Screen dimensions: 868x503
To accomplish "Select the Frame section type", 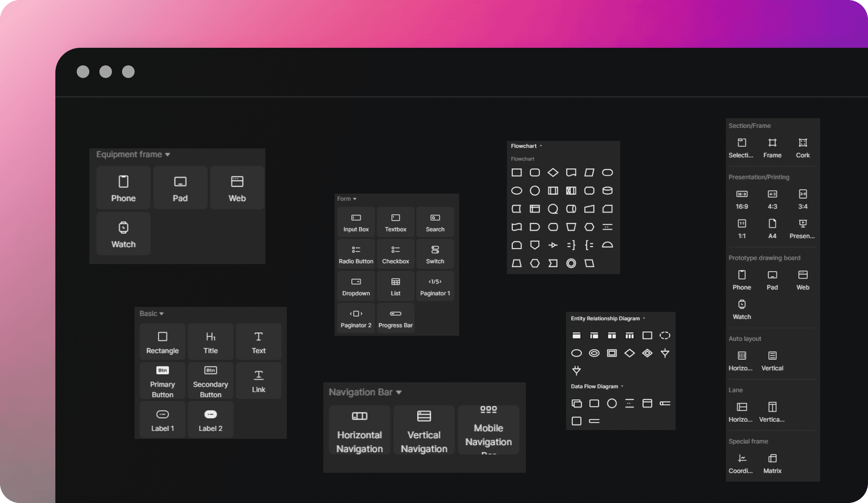I will point(772,146).
